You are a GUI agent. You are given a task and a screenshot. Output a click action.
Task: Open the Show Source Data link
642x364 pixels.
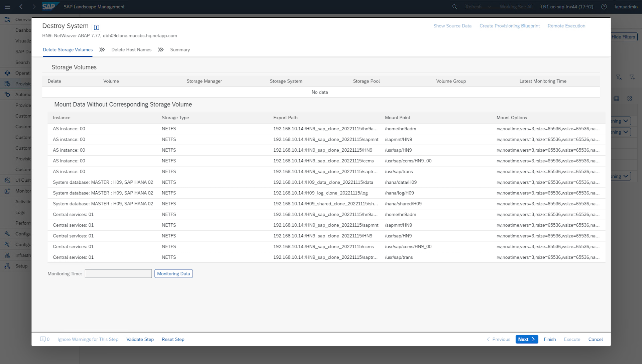point(452,26)
